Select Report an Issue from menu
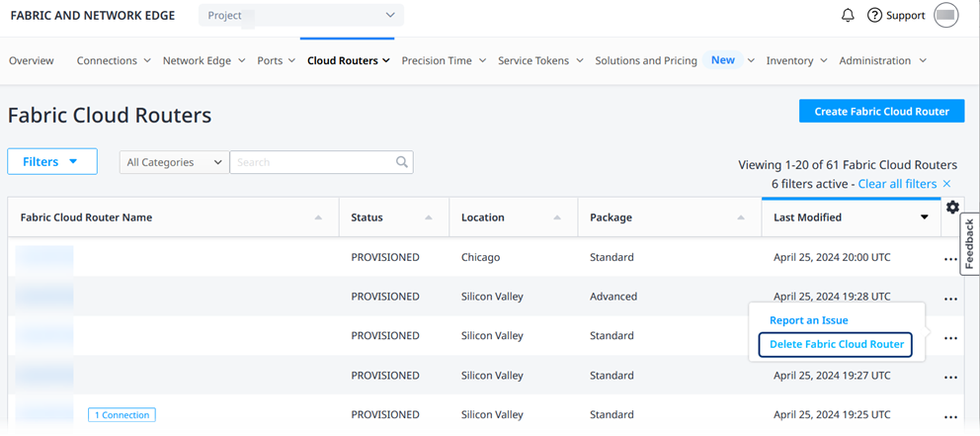The height and width of the screenshot is (436, 980). 809,320
